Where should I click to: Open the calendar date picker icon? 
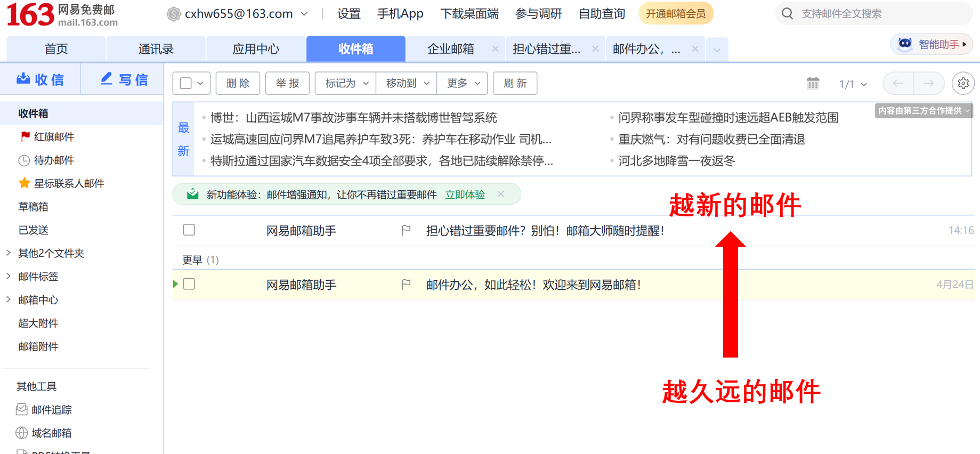point(813,84)
